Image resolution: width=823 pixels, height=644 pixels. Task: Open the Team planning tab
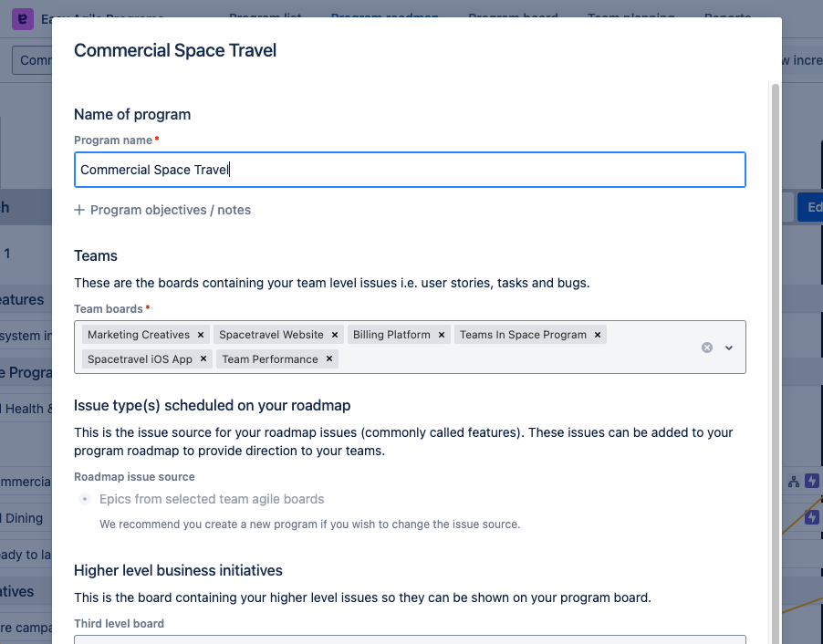[630, 17]
